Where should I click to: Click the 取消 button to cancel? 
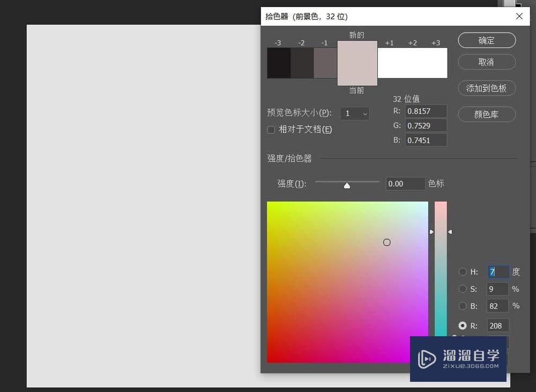[486, 62]
